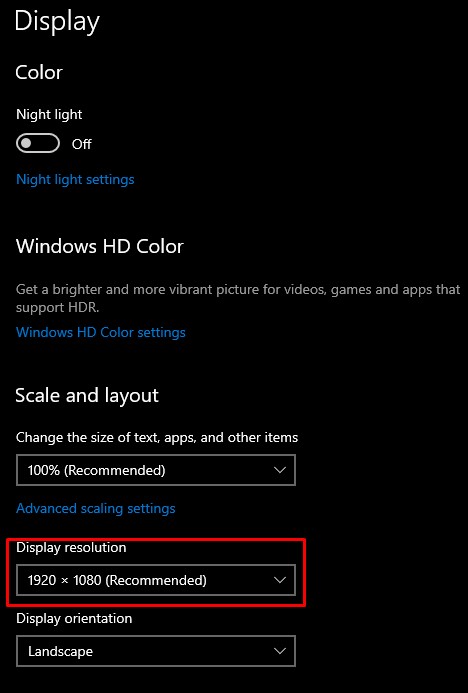Click the chevron arrow on resolution dropdown
Viewport: 468px width, 693px height.
pos(280,580)
